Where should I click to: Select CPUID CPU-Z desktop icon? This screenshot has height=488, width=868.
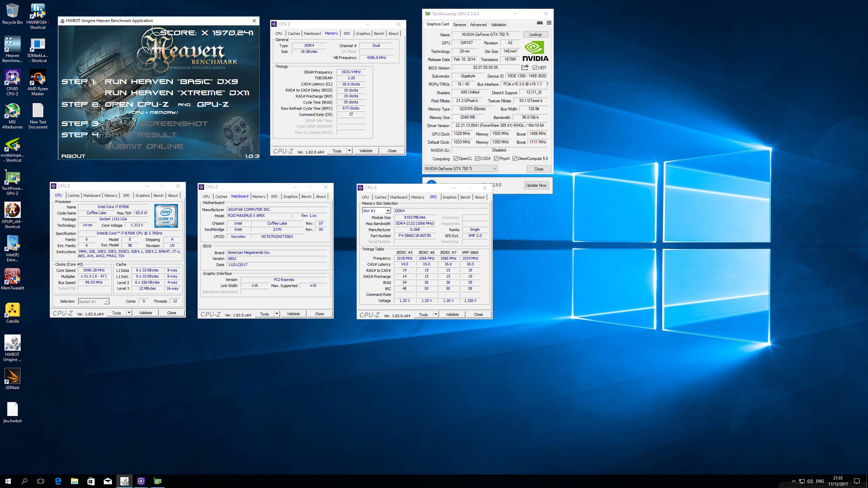(13, 83)
